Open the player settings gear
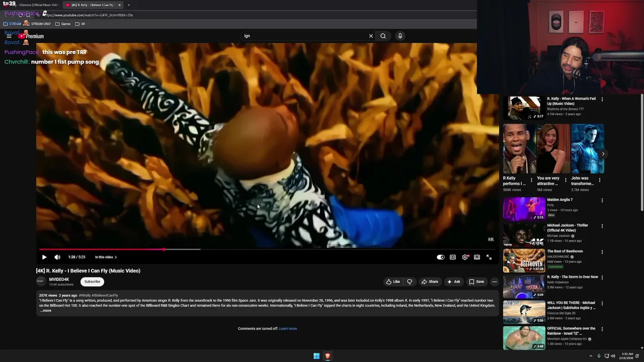Image resolution: width=644 pixels, height=362 pixels. (465, 257)
